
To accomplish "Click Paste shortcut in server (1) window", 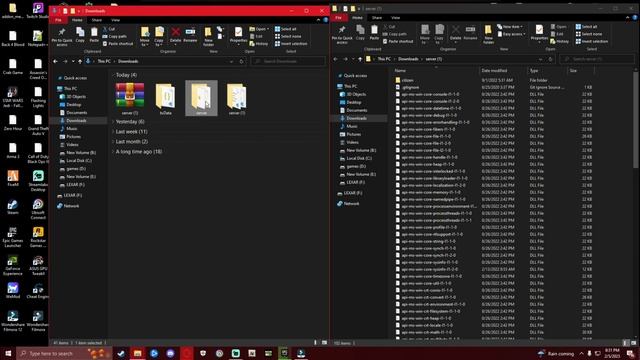I will coord(398,41).
